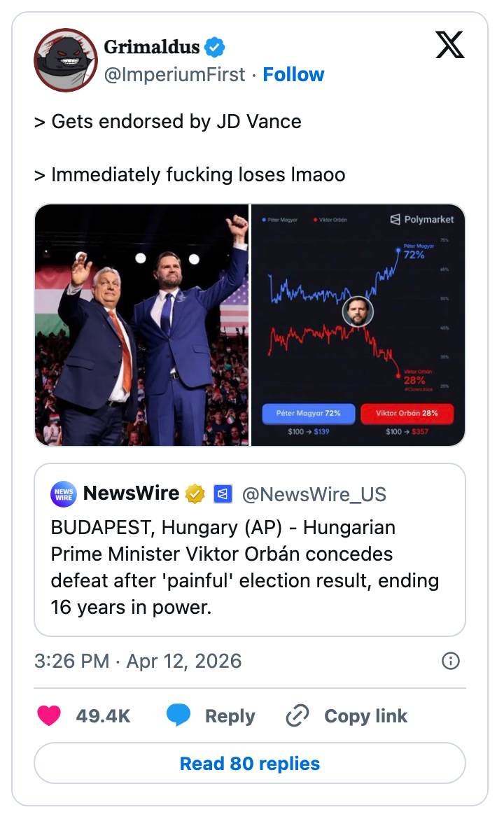Click the chain-link copy icon
Image resolution: width=504 pixels, height=819 pixels.
pyautogui.click(x=297, y=715)
